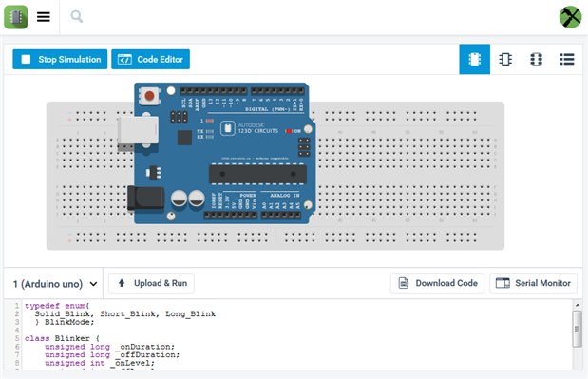Click the 'typedef enum{' code line
Screen dimensions: 588x379
pyautogui.click(x=57, y=306)
